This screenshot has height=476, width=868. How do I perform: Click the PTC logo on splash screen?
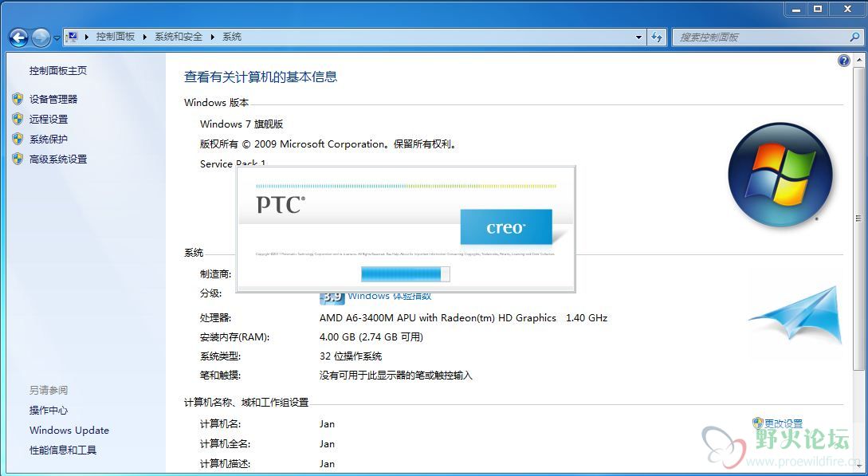281,205
